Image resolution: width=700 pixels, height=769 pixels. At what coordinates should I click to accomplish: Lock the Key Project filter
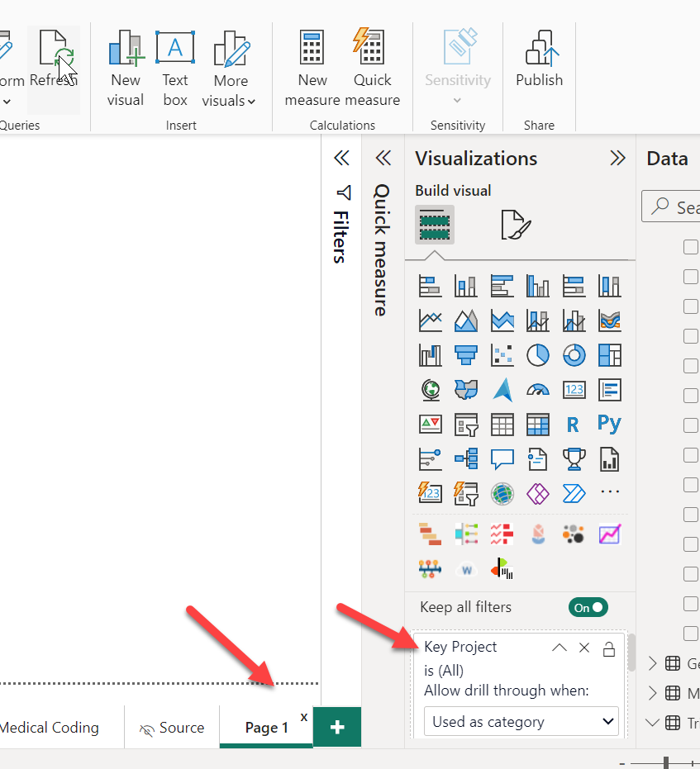click(609, 648)
